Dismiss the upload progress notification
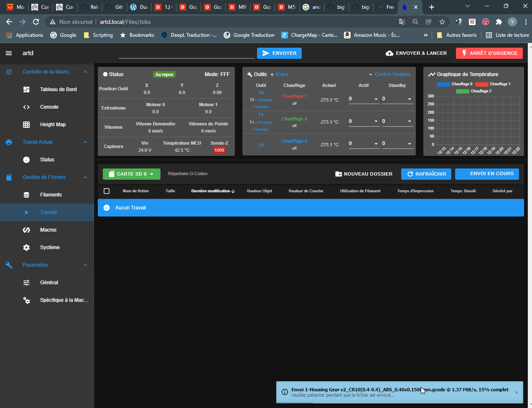Screen dimensions: 532x408 click(x=517, y=393)
